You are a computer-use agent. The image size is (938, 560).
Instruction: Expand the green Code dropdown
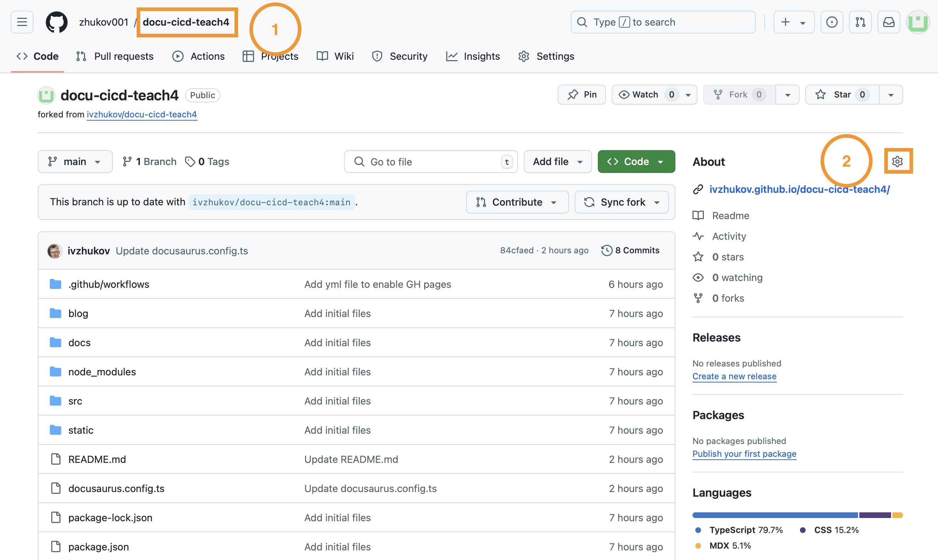click(x=636, y=162)
